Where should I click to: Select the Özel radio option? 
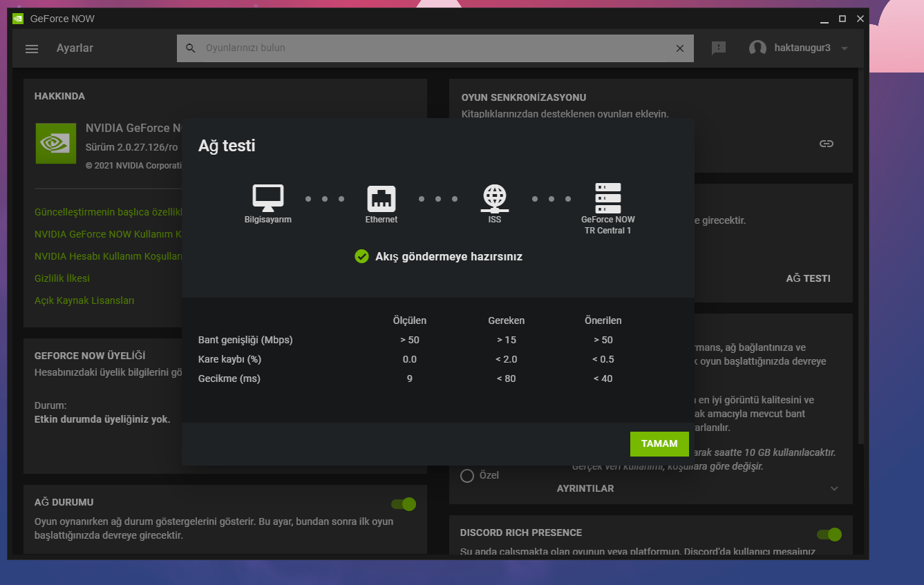(x=467, y=476)
